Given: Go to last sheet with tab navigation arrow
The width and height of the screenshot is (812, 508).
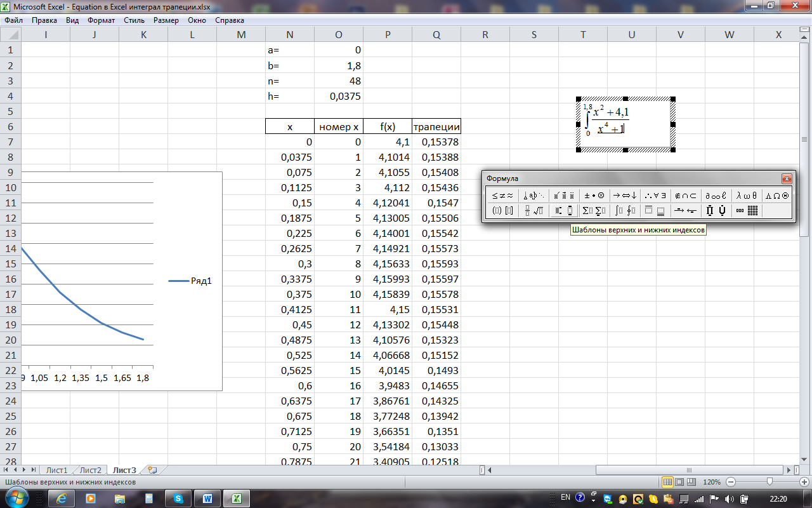Looking at the screenshot, I should point(33,470).
